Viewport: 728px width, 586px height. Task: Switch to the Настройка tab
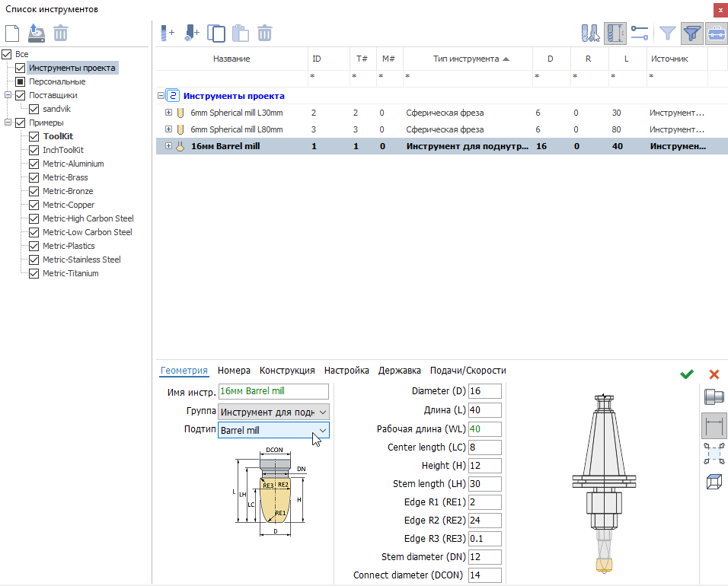click(346, 371)
